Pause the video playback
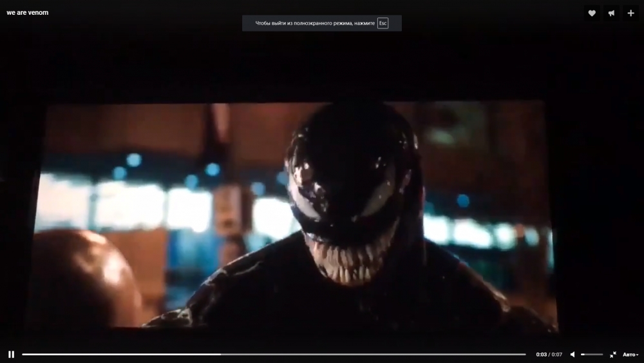The width and height of the screenshot is (644, 363). pyautogui.click(x=11, y=355)
